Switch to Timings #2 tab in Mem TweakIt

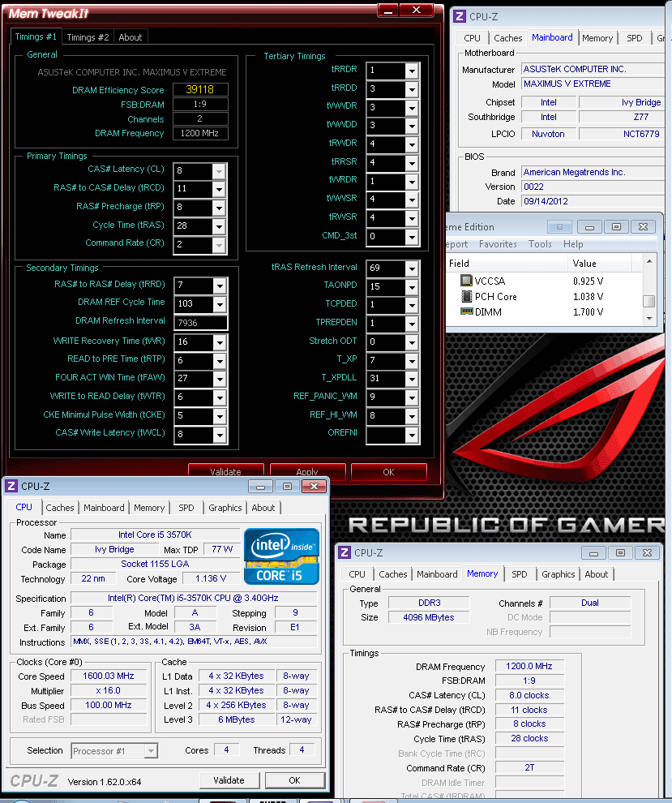coord(88,37)
